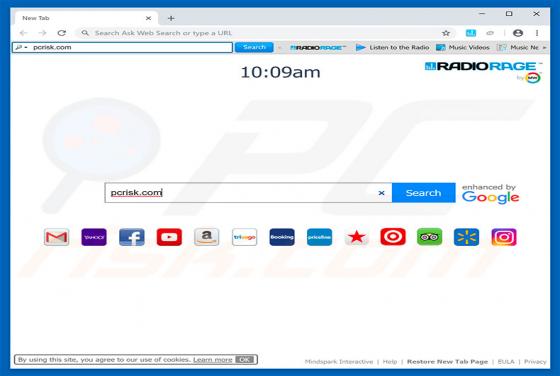Viewport: 560px width, 376px height.
Task: Click Restore New Tab Page link
Action: click(x=447, y=362)
